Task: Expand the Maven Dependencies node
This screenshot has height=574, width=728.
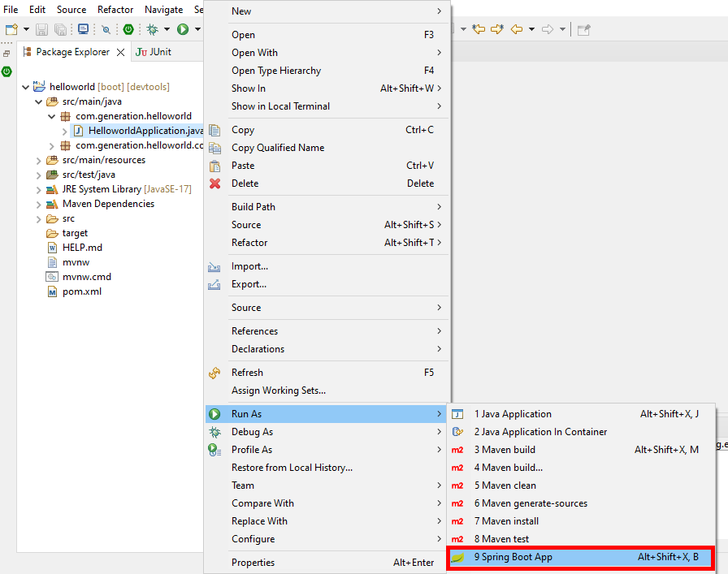Action: [x=38, y=204]
